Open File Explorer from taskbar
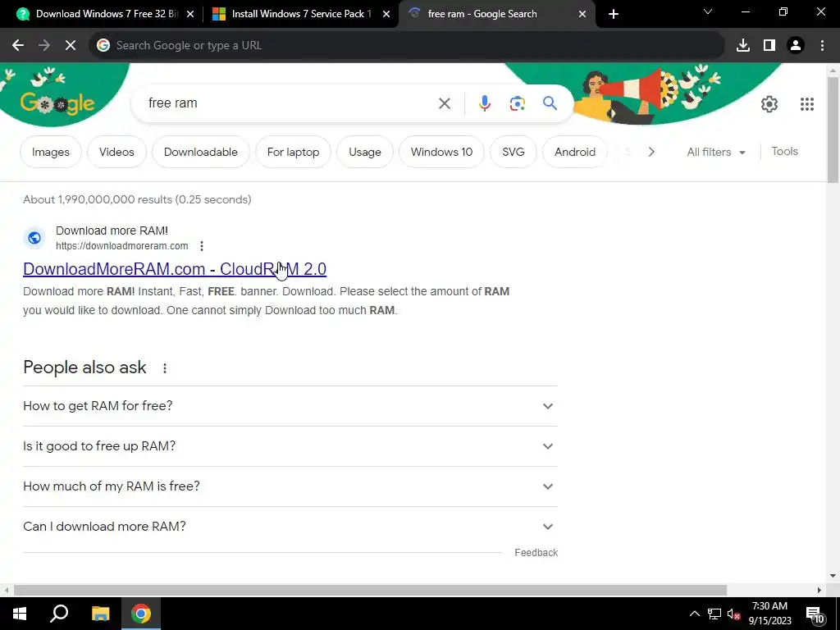This screenshot has width=840, height=630. pyautogui.click(x=100, y=614)
